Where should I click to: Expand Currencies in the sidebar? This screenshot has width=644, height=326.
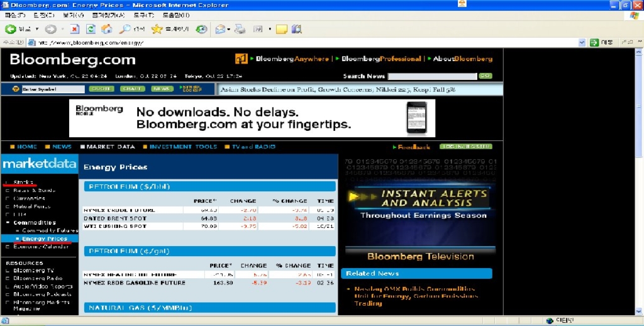pyautogui.click(x=8, y=199)
